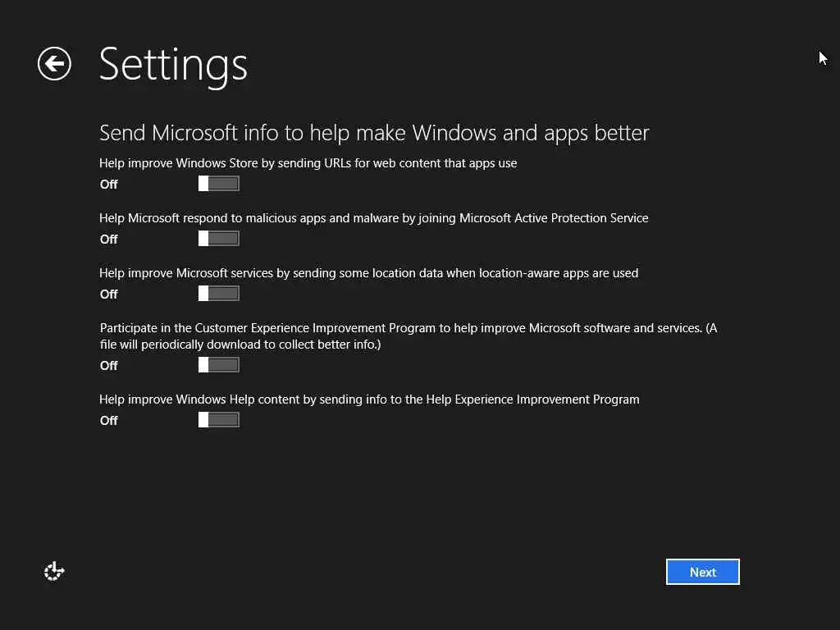Toggle location data for location-aware apps
The width and height of the screenshot is (840, 630).
218,294
